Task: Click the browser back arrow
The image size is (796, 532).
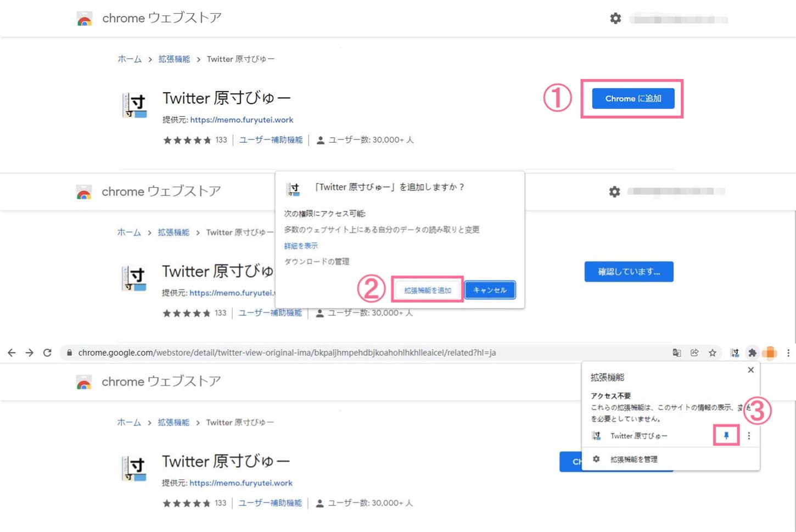Action: tap(12, 353)
